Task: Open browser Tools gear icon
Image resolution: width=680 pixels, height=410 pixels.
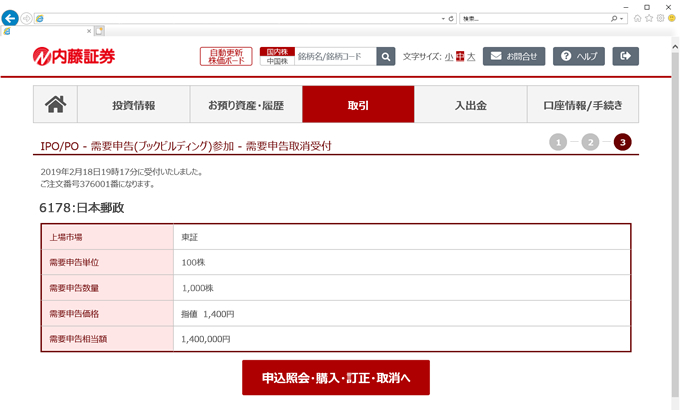Action: point(660,18)
